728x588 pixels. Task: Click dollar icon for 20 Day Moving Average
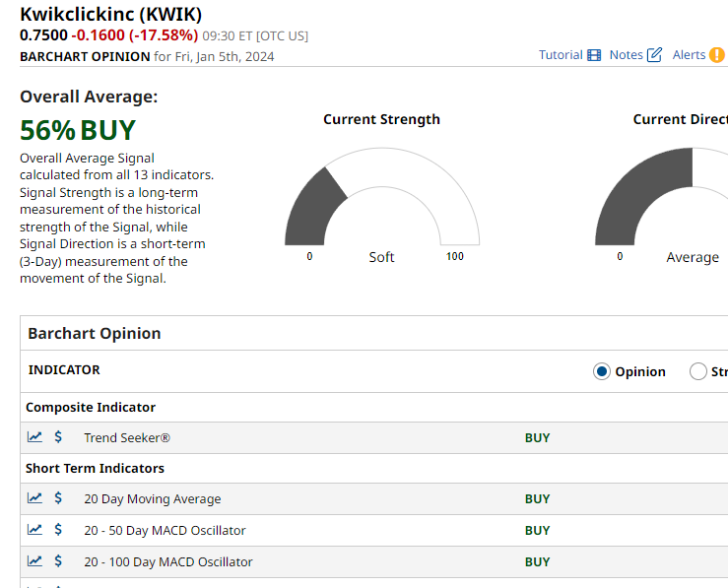(58, 498)
